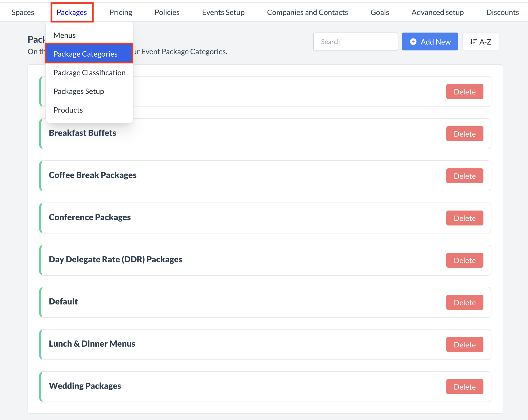Click the plus icon on Add New button
The image size is (528, 420).
tap(413, 42)
